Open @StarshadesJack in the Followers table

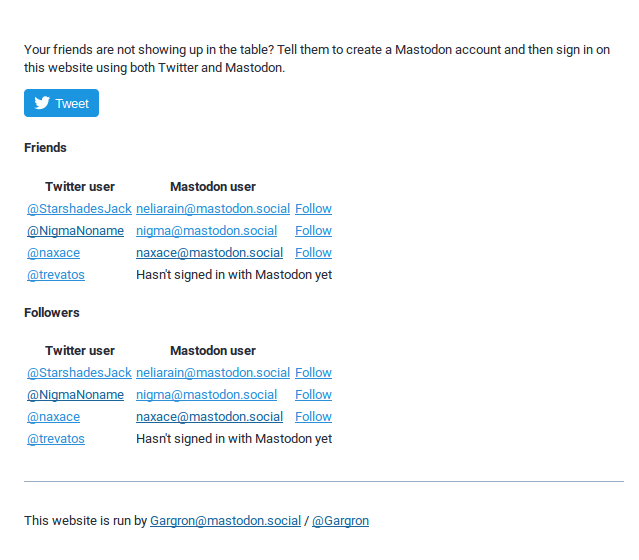[x=79, y=373]
